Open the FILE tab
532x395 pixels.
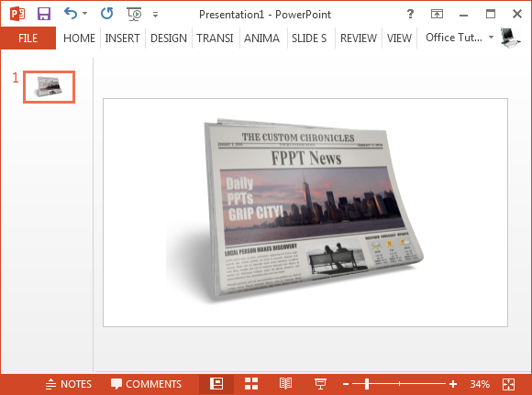28,38
